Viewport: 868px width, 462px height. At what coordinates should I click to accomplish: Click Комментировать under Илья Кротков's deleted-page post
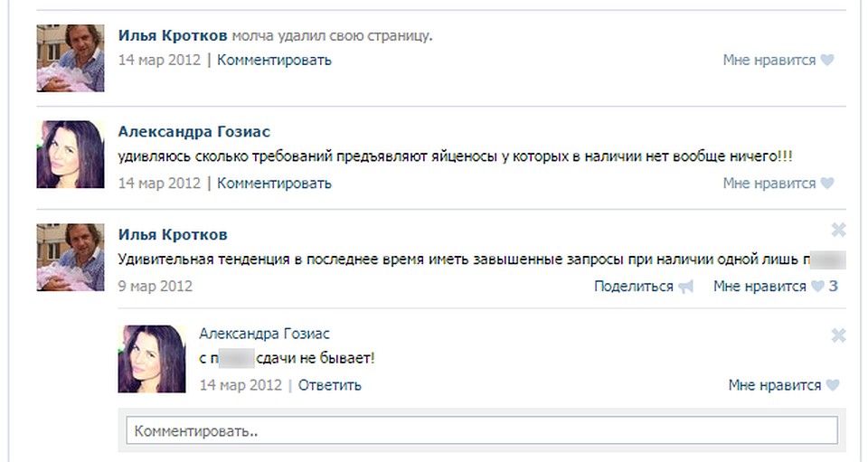(x=274, y=60)
